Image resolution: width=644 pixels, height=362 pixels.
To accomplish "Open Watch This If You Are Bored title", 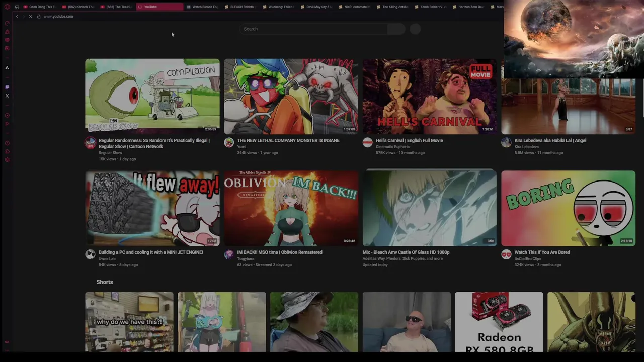I will pos(542,252).
